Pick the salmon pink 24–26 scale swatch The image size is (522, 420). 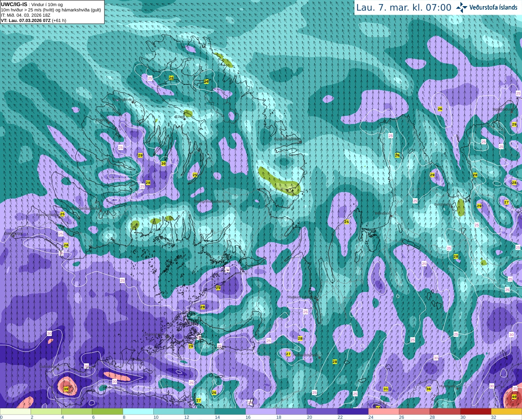[383, 411]
